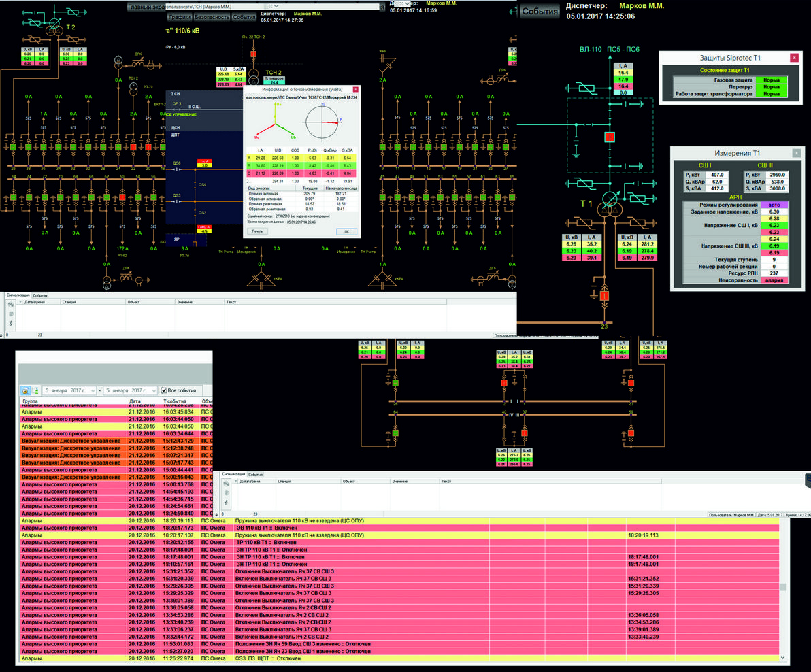Viewport: 811px width, 672px height.
Task: Click phase A row in measurement table
Action: 301,158
